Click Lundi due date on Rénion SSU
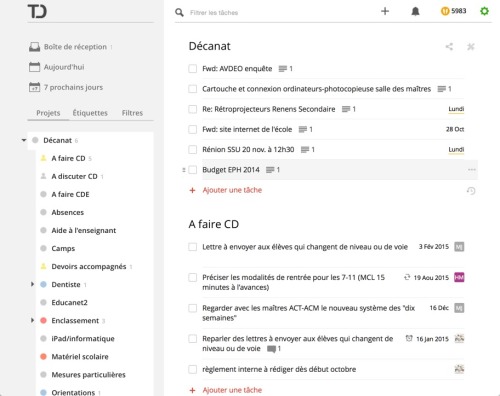 tap(456, 150)
